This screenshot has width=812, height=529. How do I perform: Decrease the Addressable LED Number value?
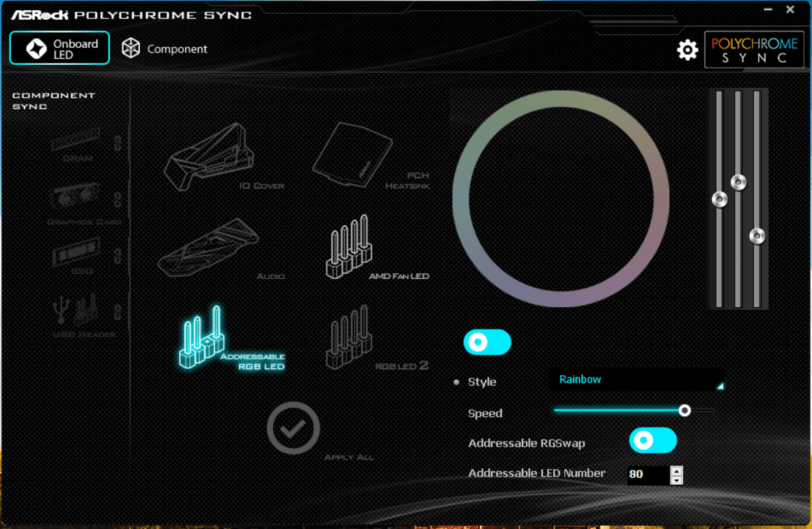[x=676, y=481]
